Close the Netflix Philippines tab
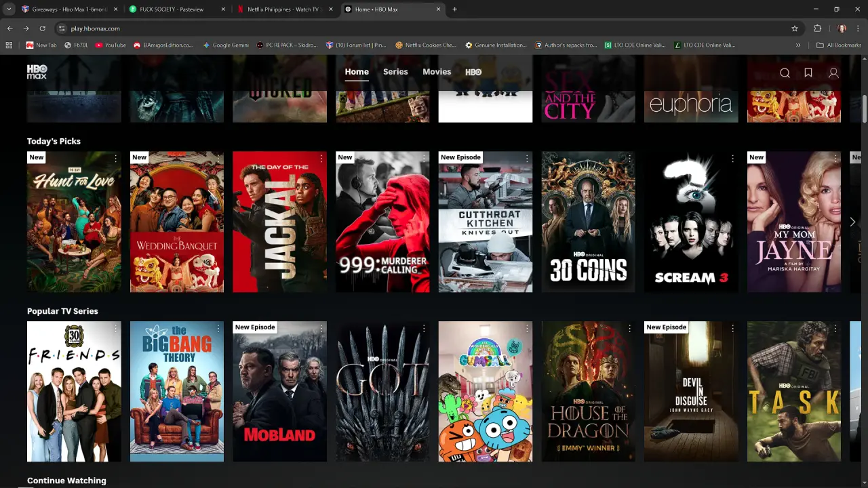 331,9
